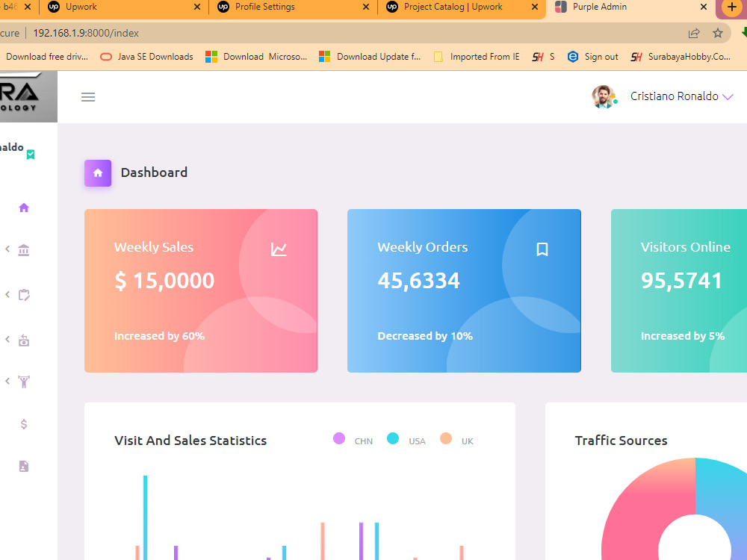Expand the clipboard menu chevron in sidebar
The image size is (747, 560).
(7, 294)
